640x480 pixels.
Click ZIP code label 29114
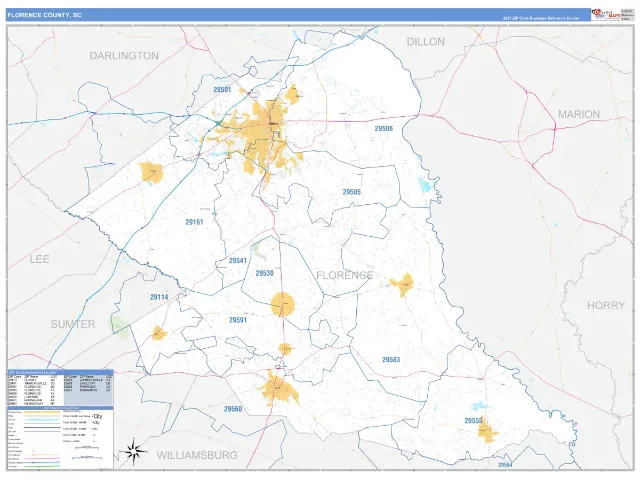[159, 297]
